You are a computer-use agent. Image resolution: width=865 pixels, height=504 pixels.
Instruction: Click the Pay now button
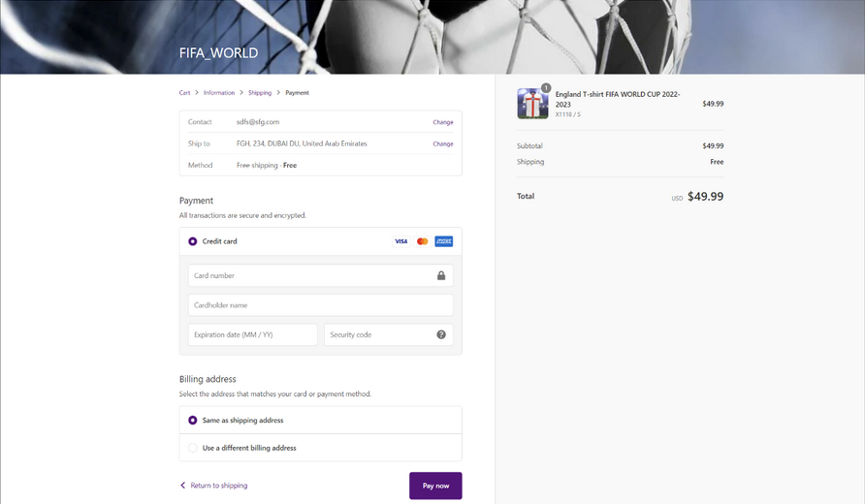(435, 486)
